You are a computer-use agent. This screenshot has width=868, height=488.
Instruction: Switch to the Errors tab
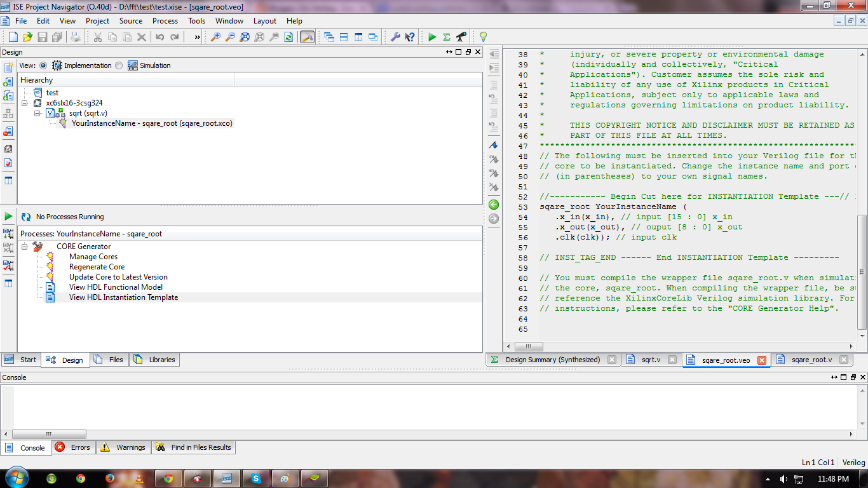[x=73, y=447]
